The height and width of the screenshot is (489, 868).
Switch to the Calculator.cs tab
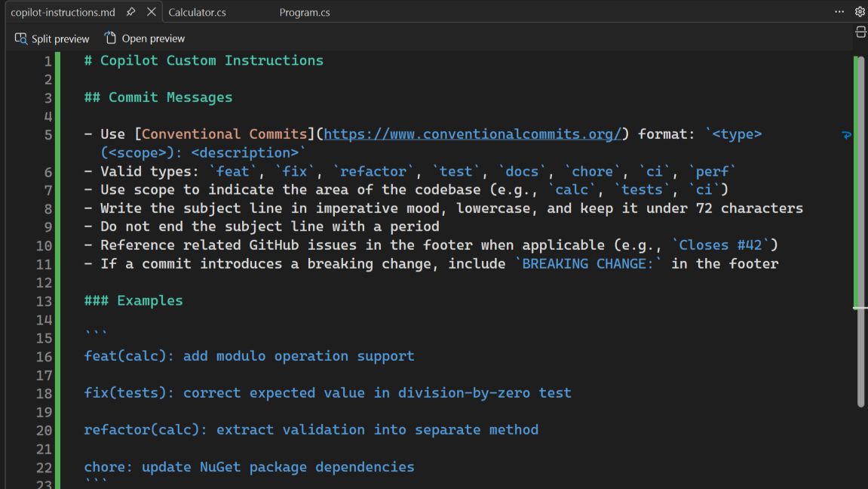[x=198, y=12]
